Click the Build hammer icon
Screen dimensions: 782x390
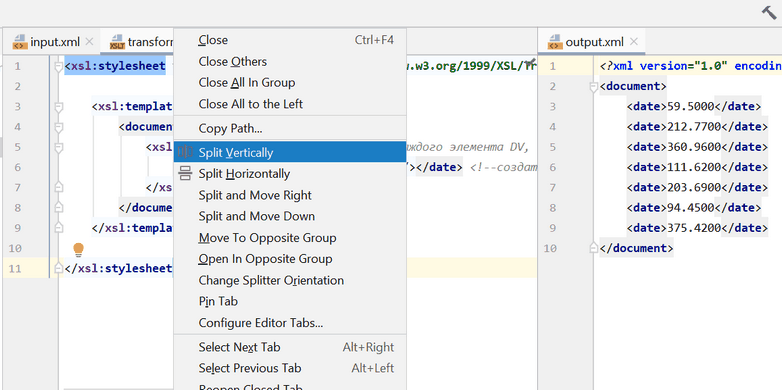click(769, 12)
